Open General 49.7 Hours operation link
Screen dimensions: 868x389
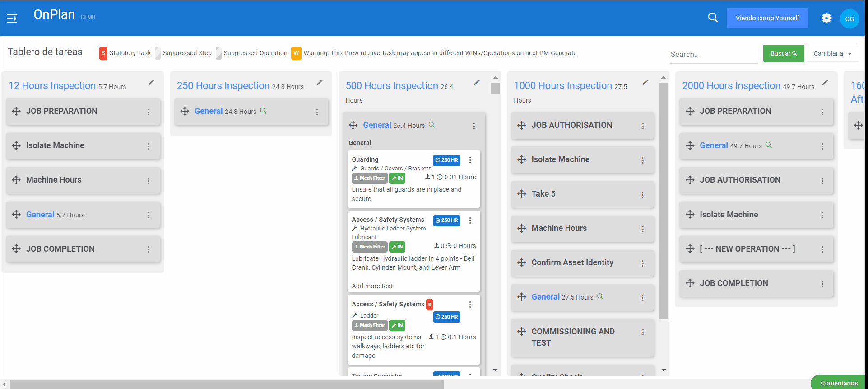[714, 145]
